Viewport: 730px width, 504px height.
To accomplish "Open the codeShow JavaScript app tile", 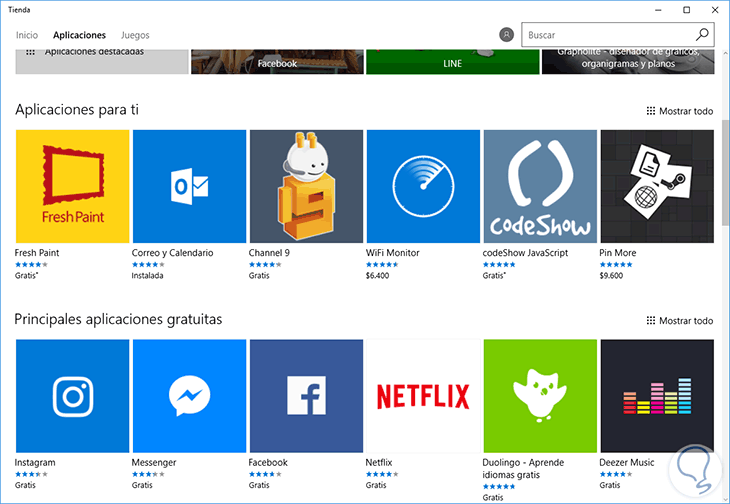I will pos(540,186).
